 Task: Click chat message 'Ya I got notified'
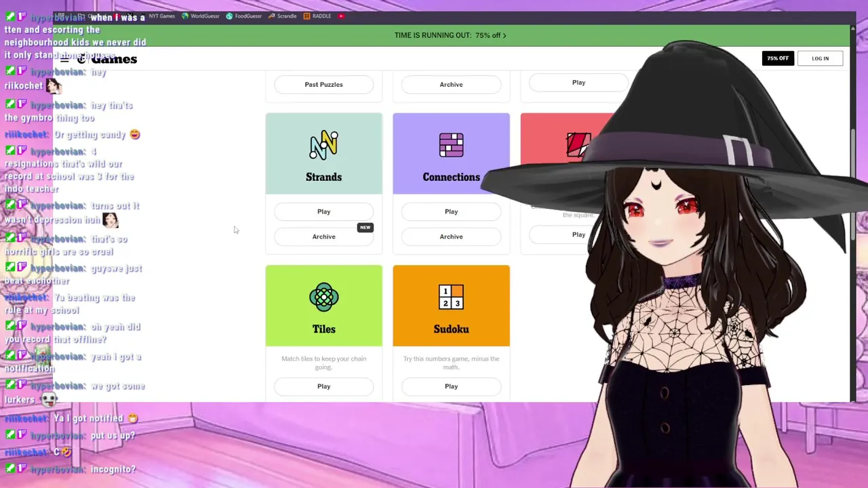[x=88, y=419]
